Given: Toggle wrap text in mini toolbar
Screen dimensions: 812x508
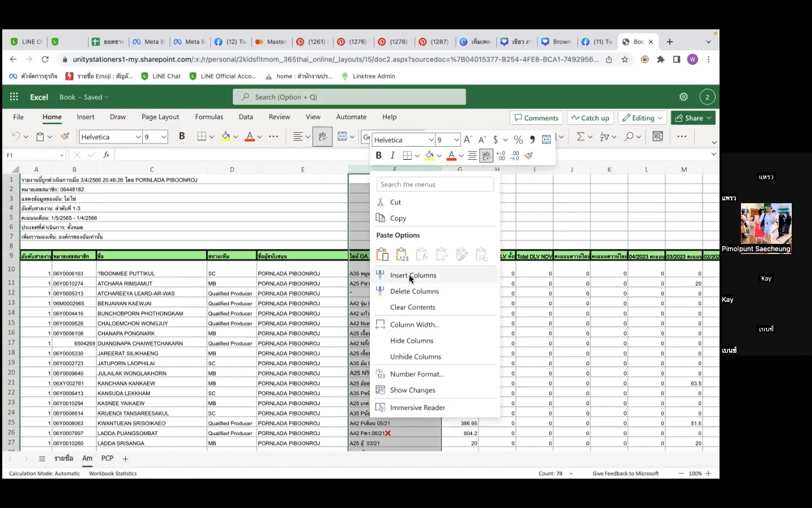Looking at the screenshot, I should click(x=486, y=156).
